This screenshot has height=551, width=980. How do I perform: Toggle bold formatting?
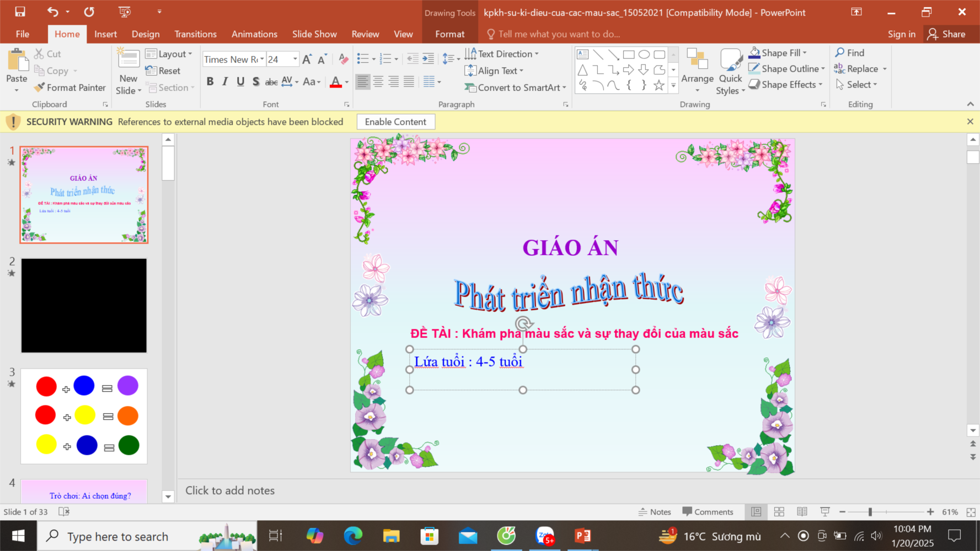click(210, 82)
